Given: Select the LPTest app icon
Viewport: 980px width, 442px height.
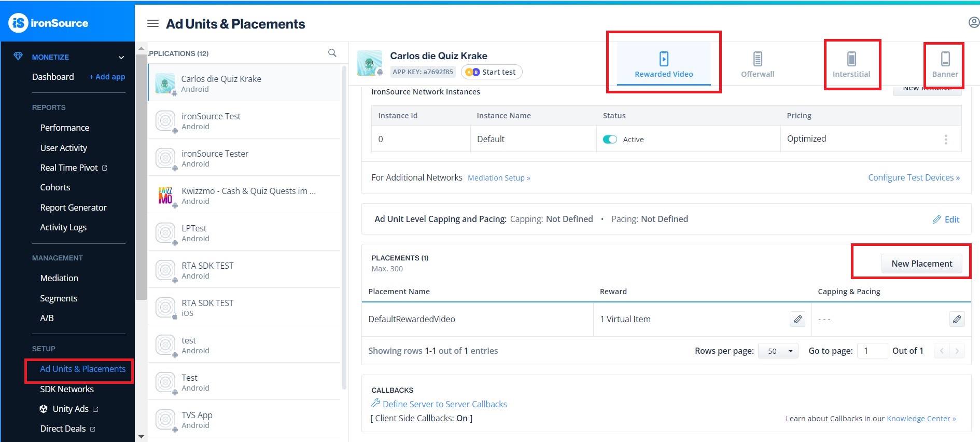Looking at the screenshot, I should coord(165,233).
